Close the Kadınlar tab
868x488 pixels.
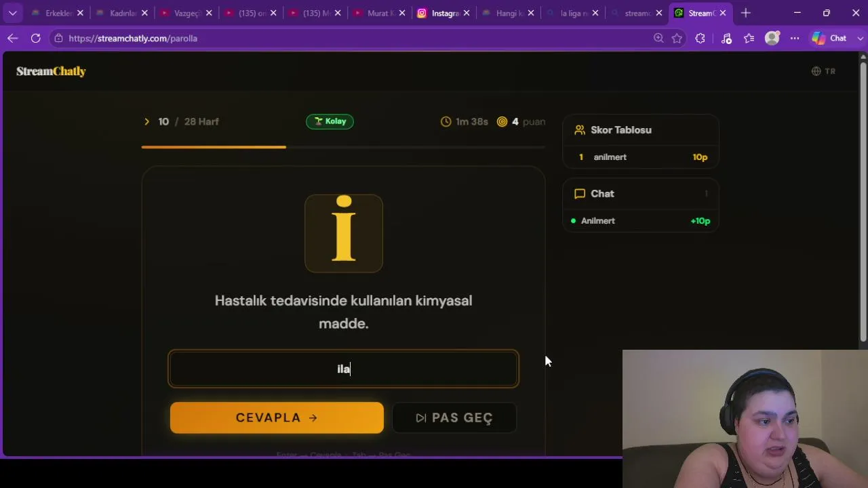(x=144, y=14)
